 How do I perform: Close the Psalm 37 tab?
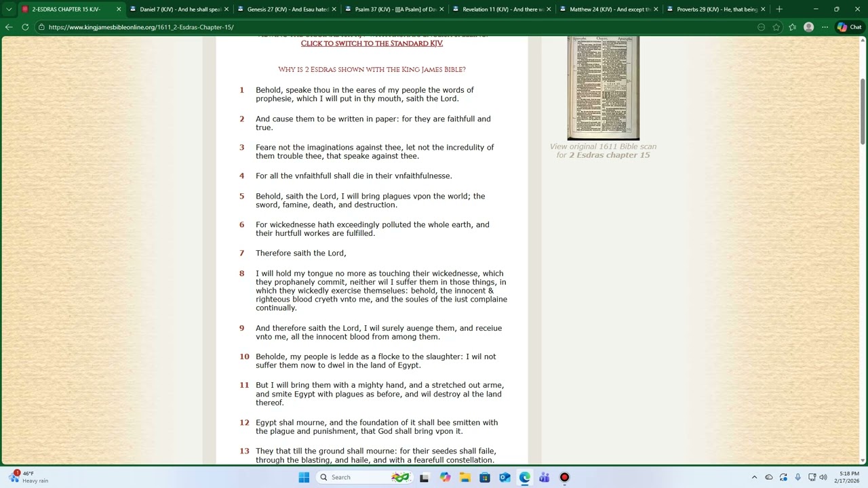coord(441,9)
